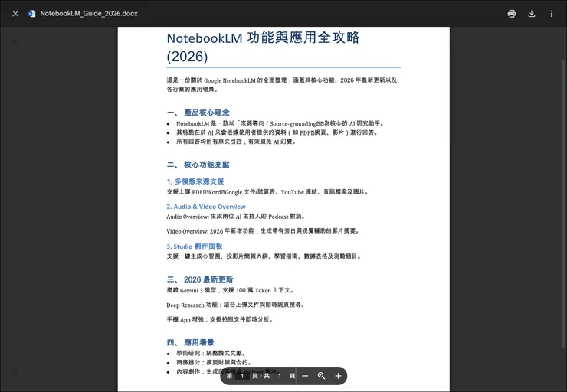
Task: Click the year '(2026)' in the title
Action: 187,57
